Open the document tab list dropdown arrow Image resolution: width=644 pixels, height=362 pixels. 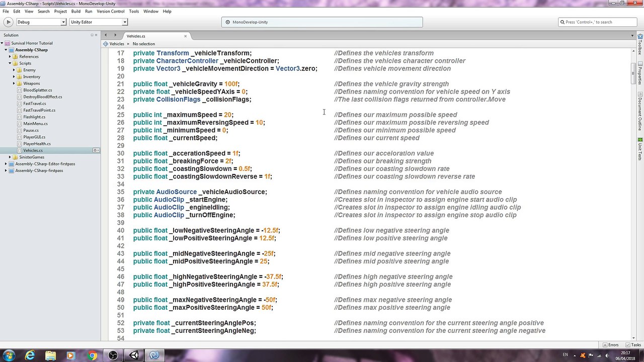point(632,35)
